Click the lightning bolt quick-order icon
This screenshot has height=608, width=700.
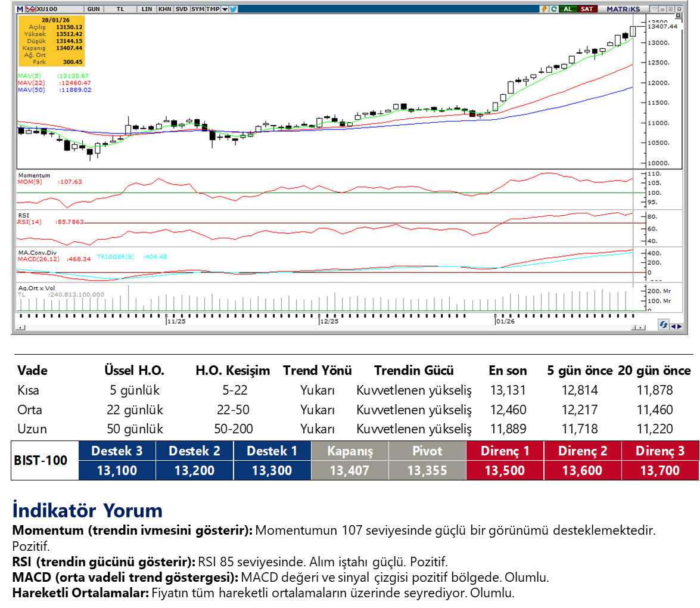coord(544,9)
